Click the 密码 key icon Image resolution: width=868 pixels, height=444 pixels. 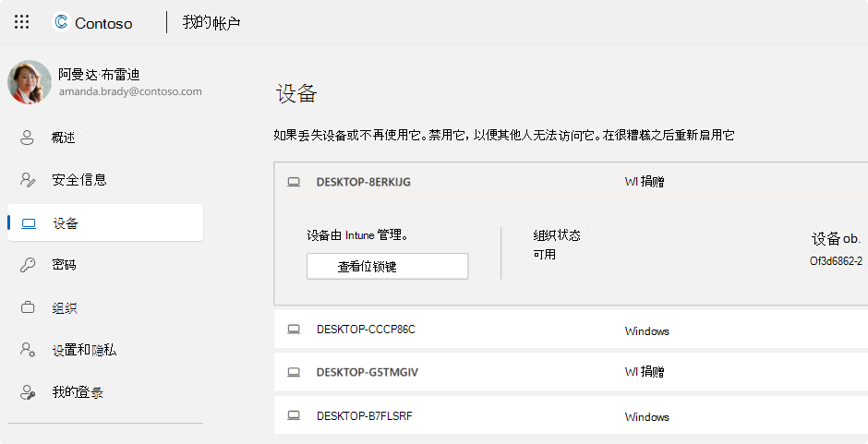(28, 265)
